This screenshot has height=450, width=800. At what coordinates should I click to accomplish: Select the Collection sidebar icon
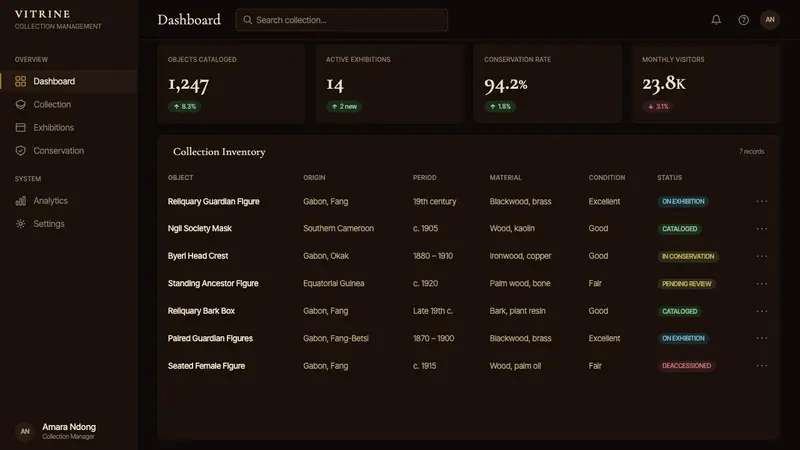(x=20, y=104)
